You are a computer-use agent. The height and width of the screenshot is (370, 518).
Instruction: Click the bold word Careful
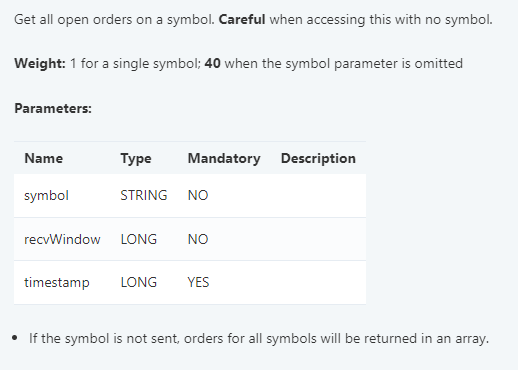point(242,20)
